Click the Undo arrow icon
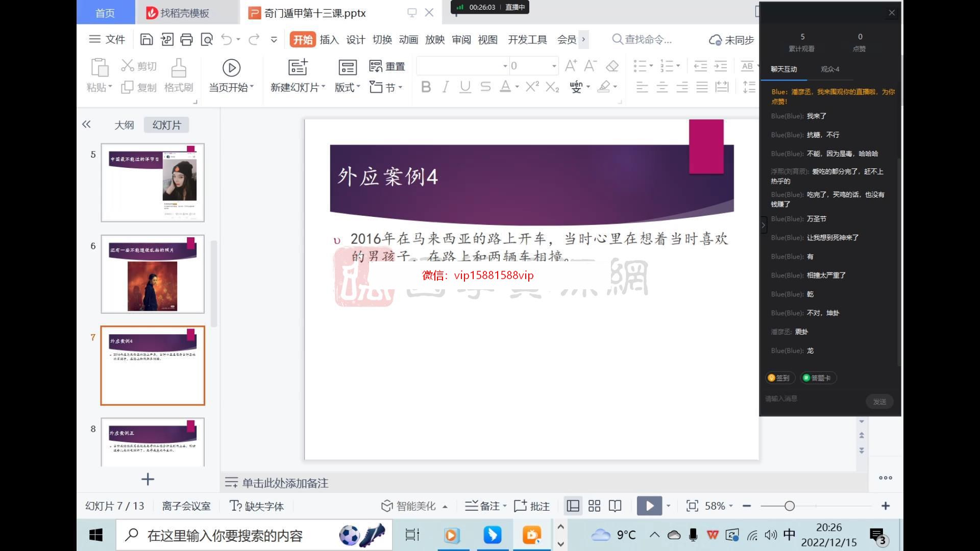 tap(227, 39)
